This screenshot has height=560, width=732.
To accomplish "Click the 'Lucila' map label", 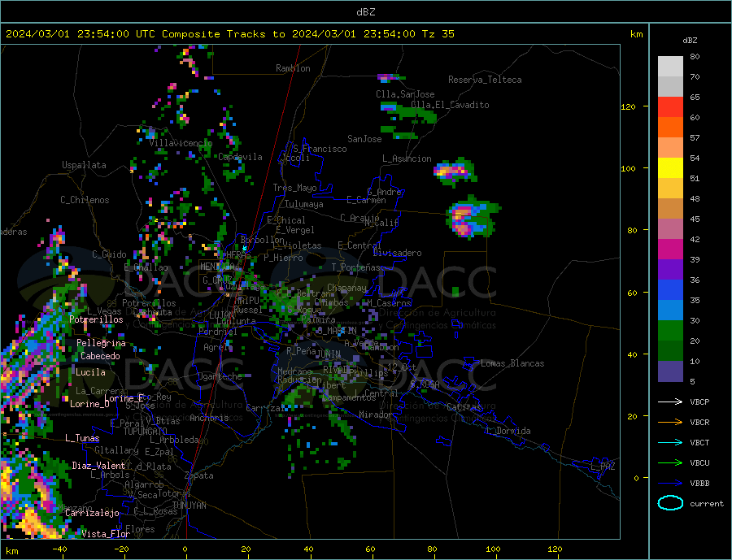I will [x=90, y=372].
